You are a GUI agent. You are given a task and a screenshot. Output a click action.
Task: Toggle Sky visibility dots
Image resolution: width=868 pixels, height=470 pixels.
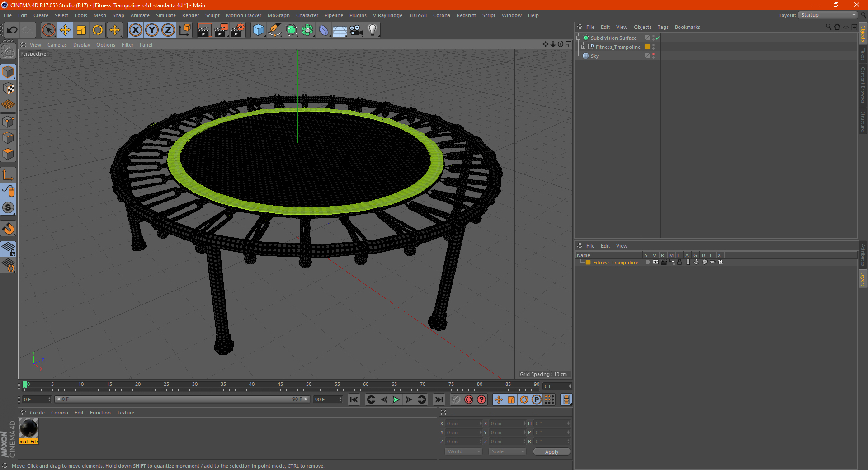click(x=653, y=56)
